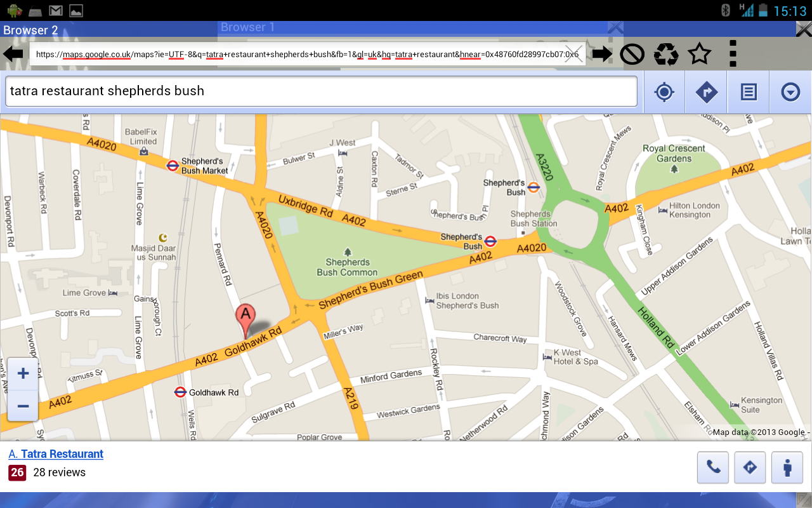Bookmark this page with the star icon
Image resolution: width=812 pixels, height=508 pixels.
(x=700, y=54)
